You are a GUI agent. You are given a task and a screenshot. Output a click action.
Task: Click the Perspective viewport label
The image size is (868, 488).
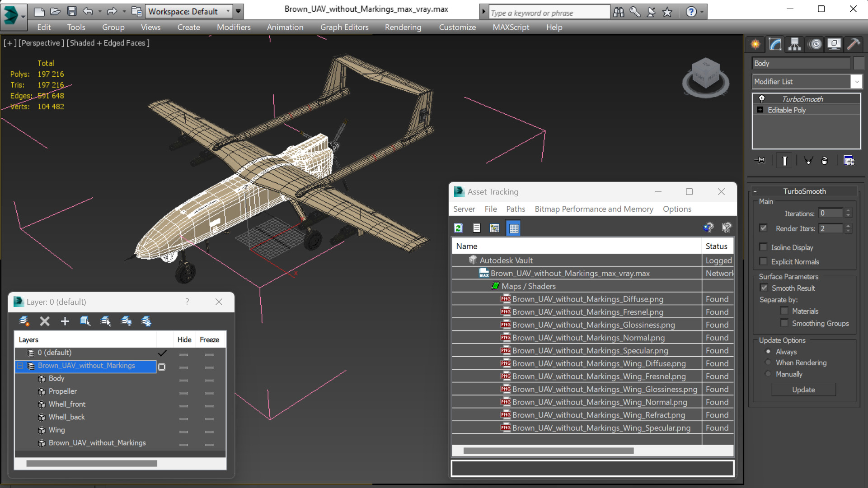point(40,43)
